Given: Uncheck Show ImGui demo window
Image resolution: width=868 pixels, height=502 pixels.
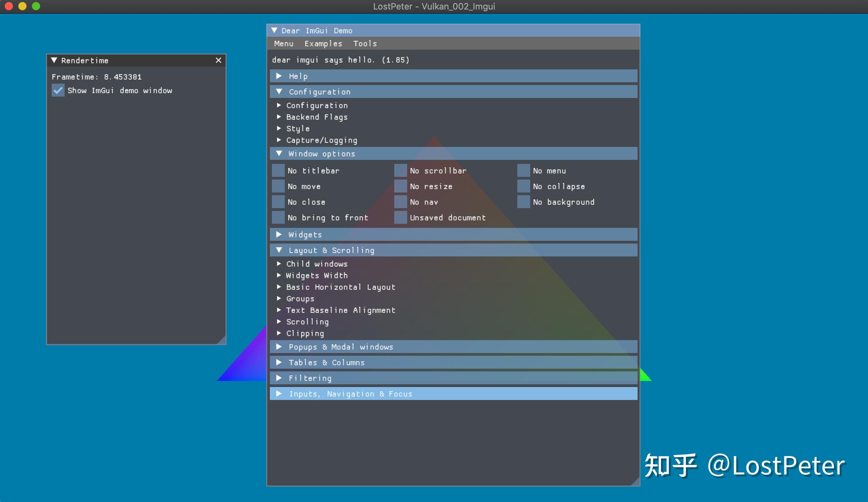Looking at the screenshot, I should tap(57, 90).
